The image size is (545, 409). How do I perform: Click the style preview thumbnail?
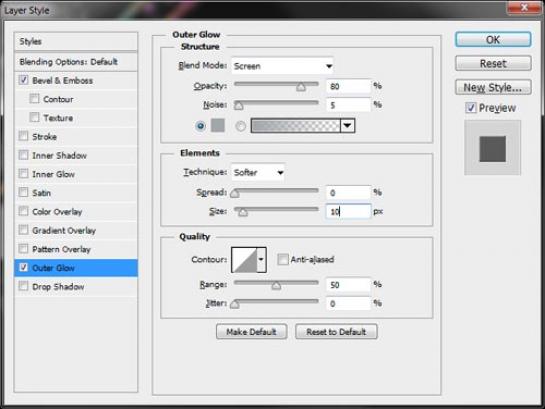click(493, 148)
